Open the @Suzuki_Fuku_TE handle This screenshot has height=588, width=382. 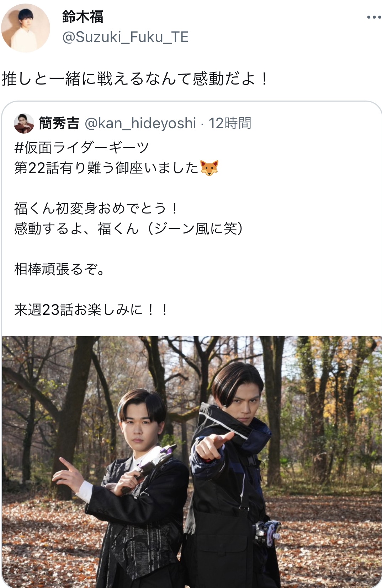pyautogui.click(x=125, y=37)
